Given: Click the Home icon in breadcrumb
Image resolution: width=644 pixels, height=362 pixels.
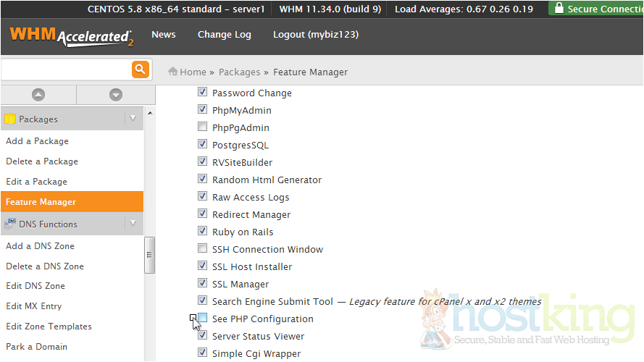Looking at the screenshot, I should pyautogui.click(x=173, y=72).
